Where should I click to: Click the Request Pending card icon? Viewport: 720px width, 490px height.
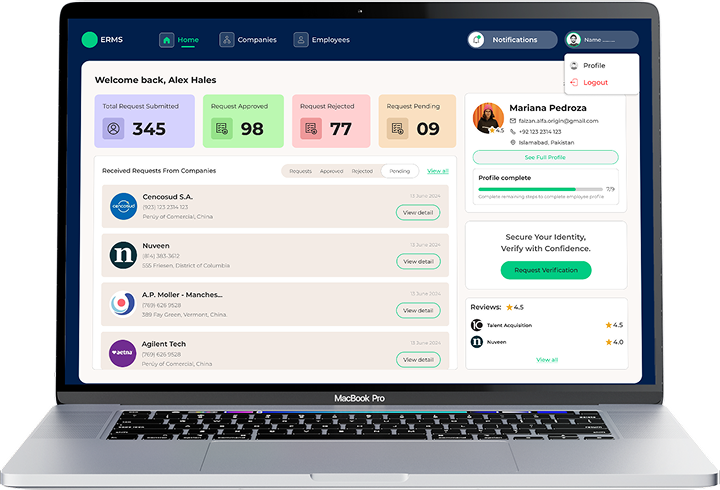[397, 128]
